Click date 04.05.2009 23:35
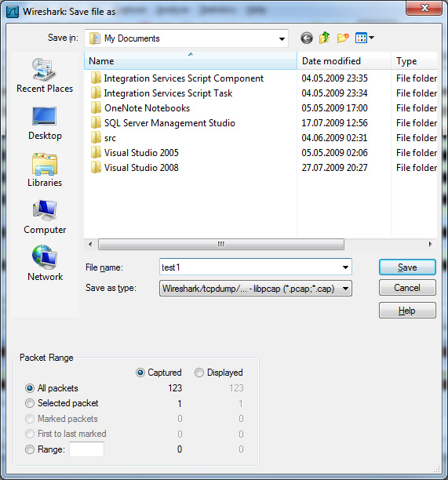Image resolution: width=448 pixels, height=480 pixels. click(334, 78)
